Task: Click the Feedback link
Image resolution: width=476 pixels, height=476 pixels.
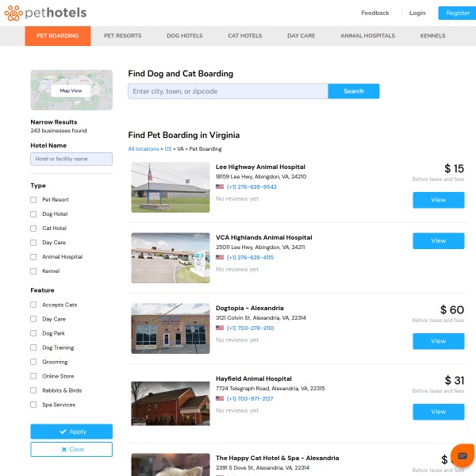Action: [x=375, y=13]
